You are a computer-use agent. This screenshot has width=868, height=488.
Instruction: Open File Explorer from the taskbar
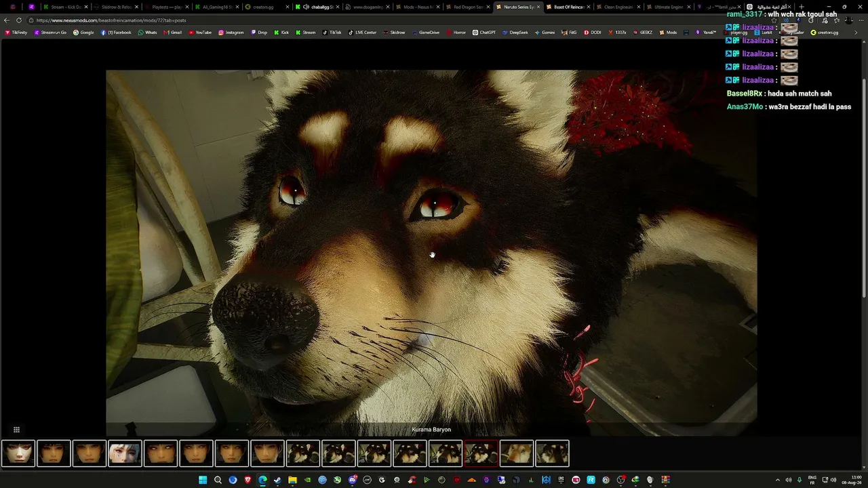292,480
